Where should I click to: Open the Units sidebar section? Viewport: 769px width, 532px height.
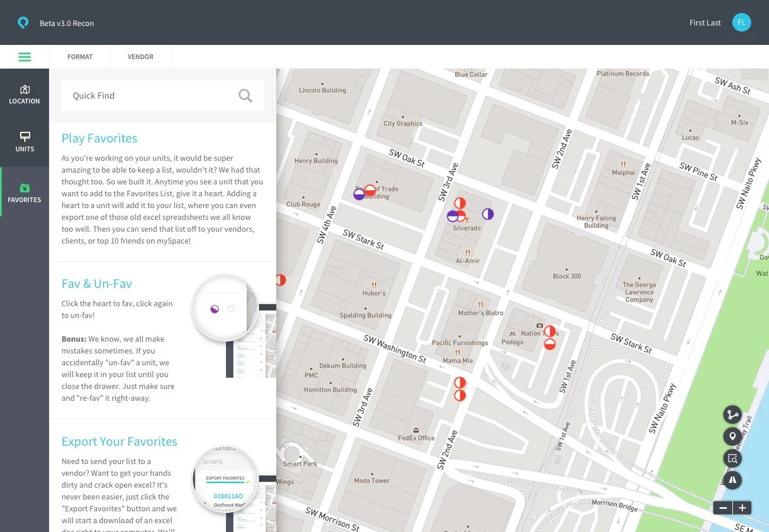point(24,142)
